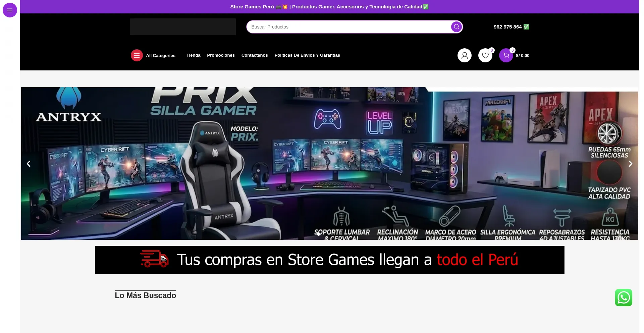Click the S/ 0.00 cart total

point(522,56)
